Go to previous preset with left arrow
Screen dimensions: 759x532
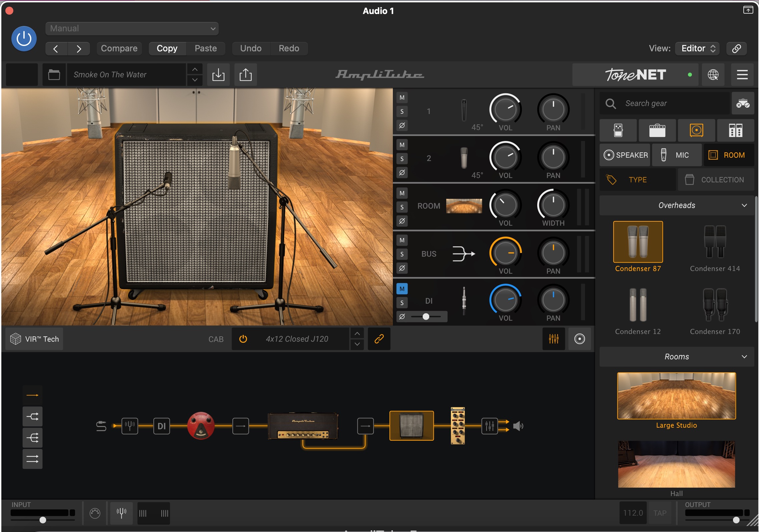pos(56,49)
